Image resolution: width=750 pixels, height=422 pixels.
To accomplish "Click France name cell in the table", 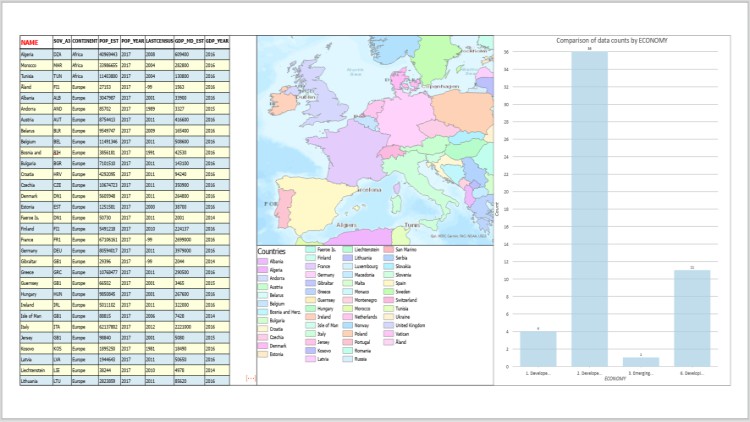I will click(x=36, y=240).
